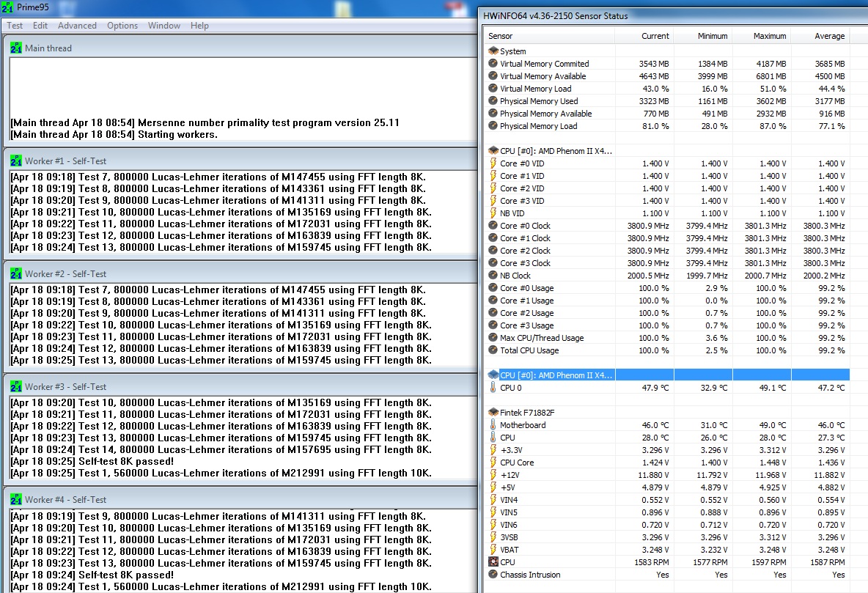
Task: Click the Core #0 VID voltage icon
Action: pyautogui.click(x=493, y=163)
